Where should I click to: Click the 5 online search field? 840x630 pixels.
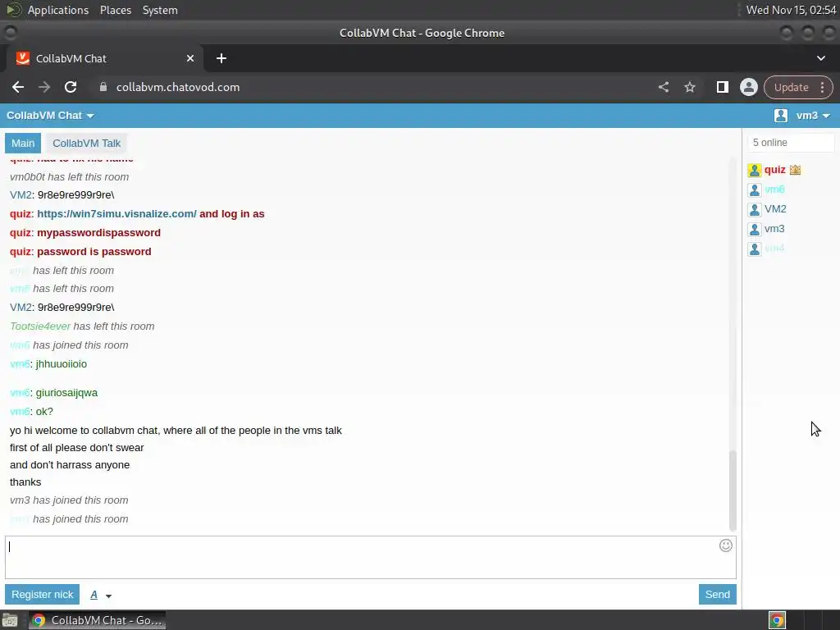point(791,143)
